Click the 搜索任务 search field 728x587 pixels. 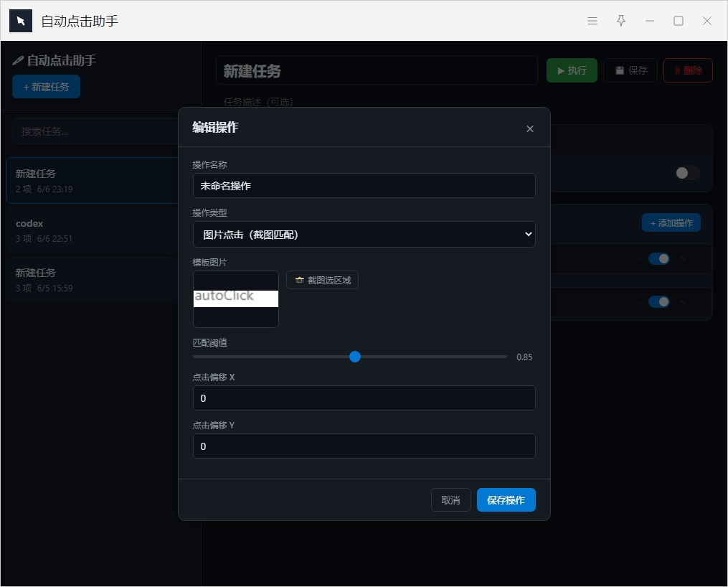click(95, 131)
